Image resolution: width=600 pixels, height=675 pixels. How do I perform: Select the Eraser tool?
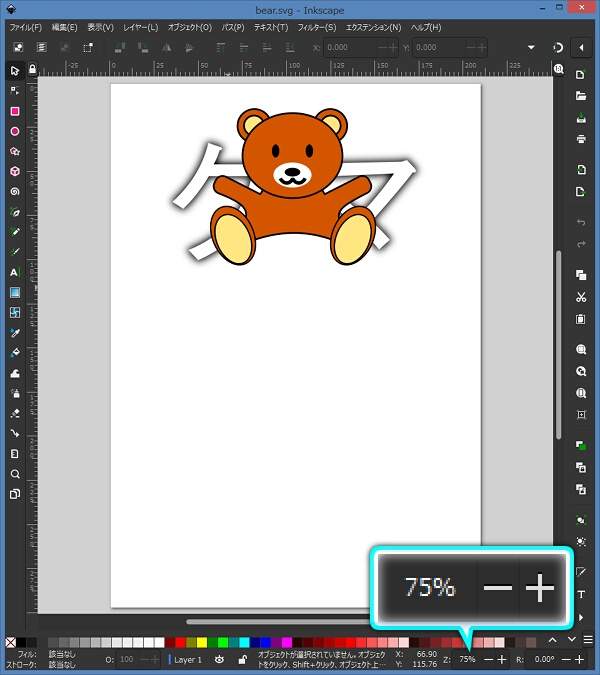[15, 413]
